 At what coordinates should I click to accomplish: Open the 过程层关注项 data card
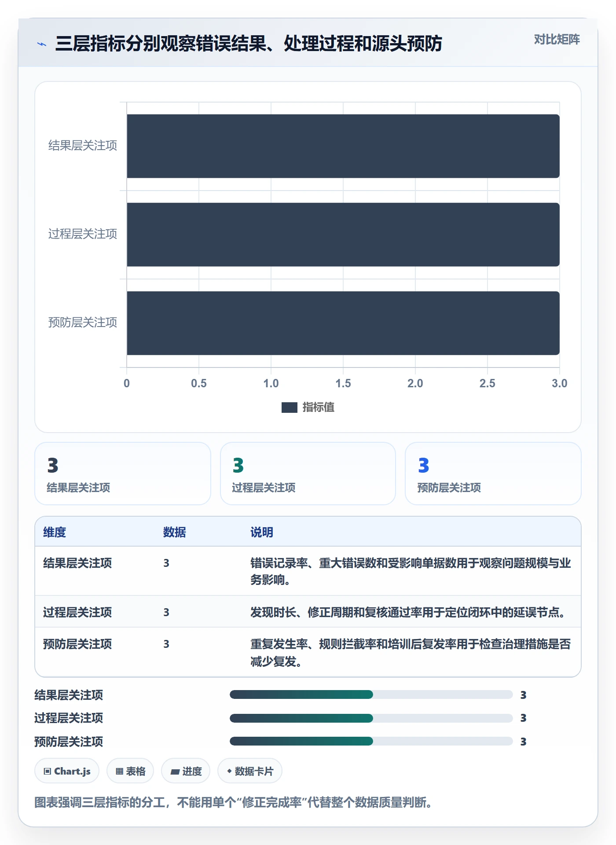click(x=308, y=474)
